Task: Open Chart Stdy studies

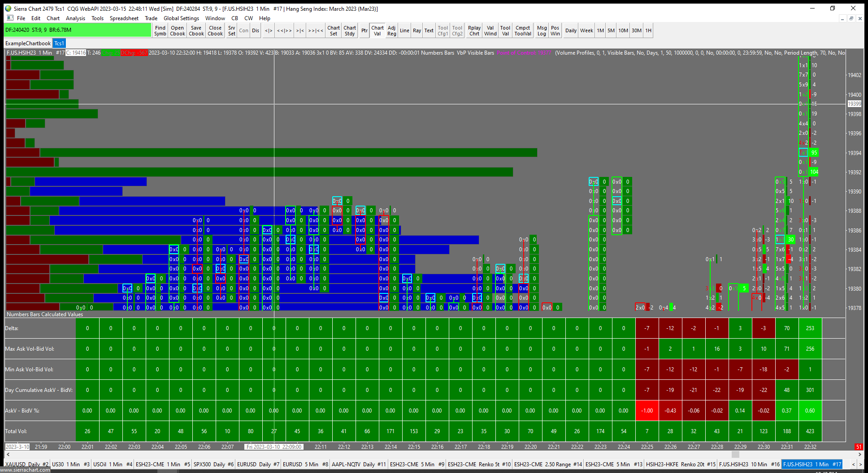Action: coord(350,30)
